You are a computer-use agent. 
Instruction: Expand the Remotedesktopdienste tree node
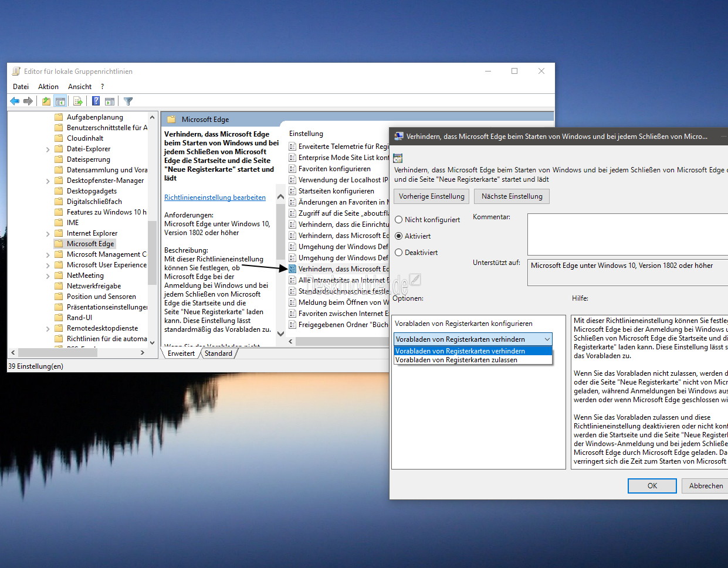point(48,329)
